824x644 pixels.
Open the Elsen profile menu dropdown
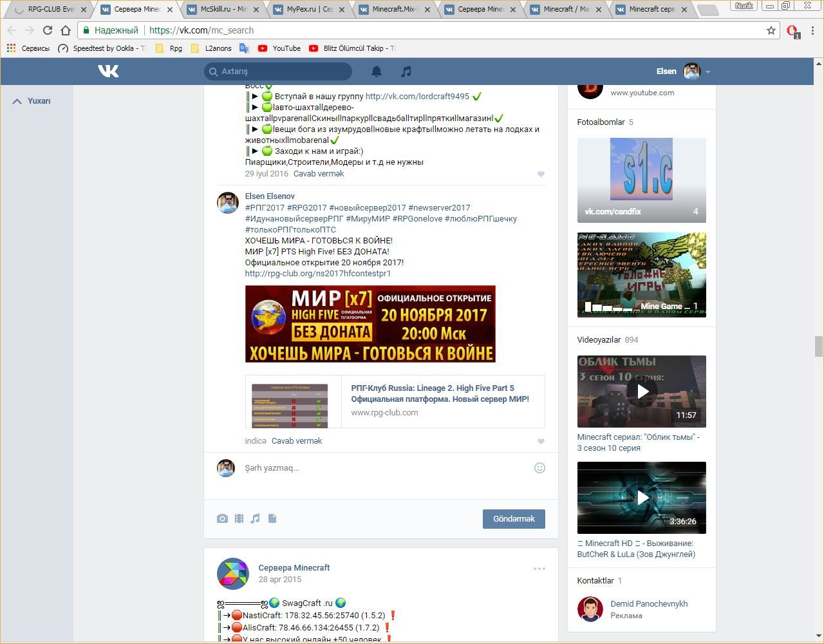pos(683,71)
